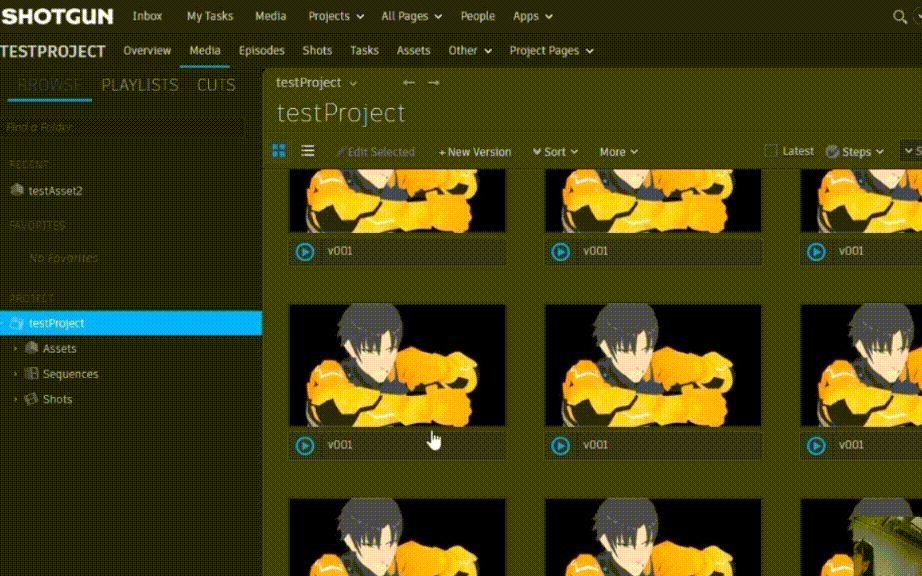Open My Tasks in top navigation

[x=208, y=16]
